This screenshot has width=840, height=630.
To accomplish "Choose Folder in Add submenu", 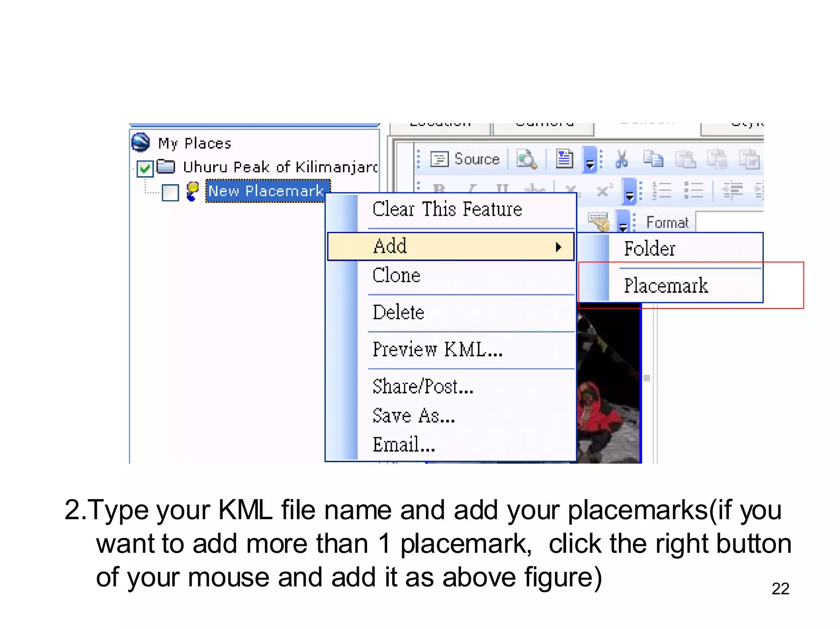I will tap(671, 249).
